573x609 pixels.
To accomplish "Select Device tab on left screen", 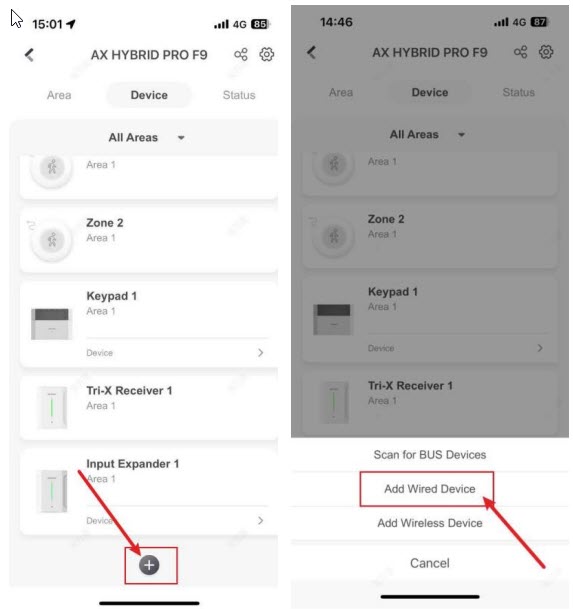I will click(x=149, y=95).
